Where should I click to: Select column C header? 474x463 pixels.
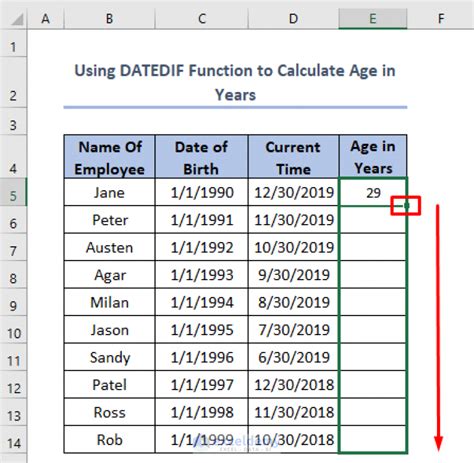[202, 19]
